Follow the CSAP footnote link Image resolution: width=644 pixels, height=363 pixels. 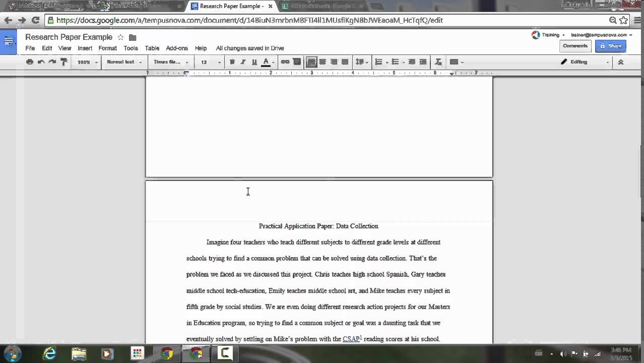tap(351, 339)
